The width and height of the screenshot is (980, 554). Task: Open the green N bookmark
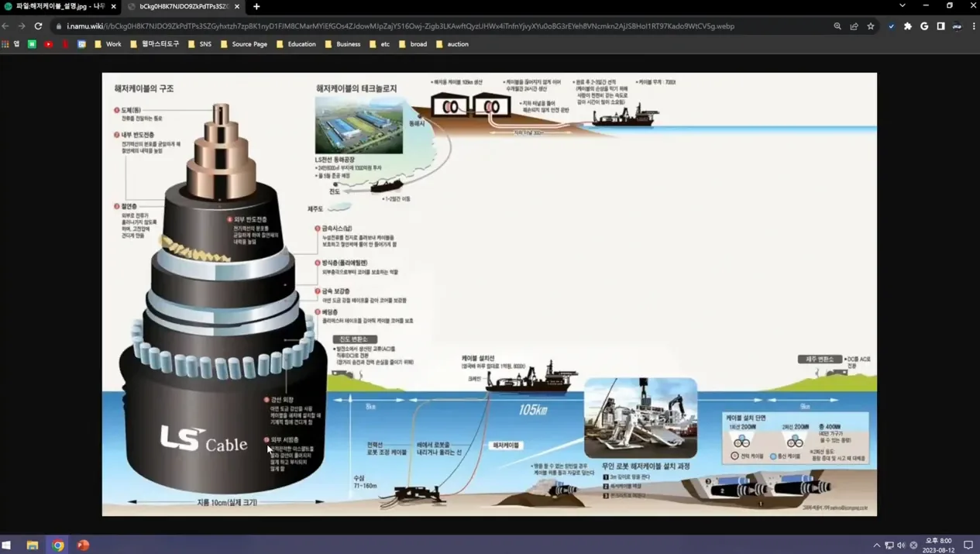click(32, 44)
